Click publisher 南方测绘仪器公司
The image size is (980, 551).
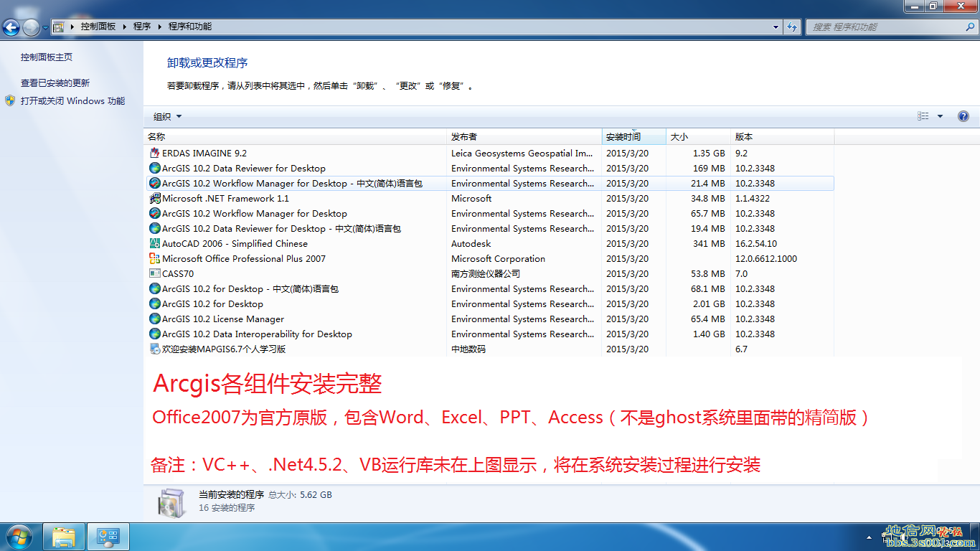[x=486, y=273]
